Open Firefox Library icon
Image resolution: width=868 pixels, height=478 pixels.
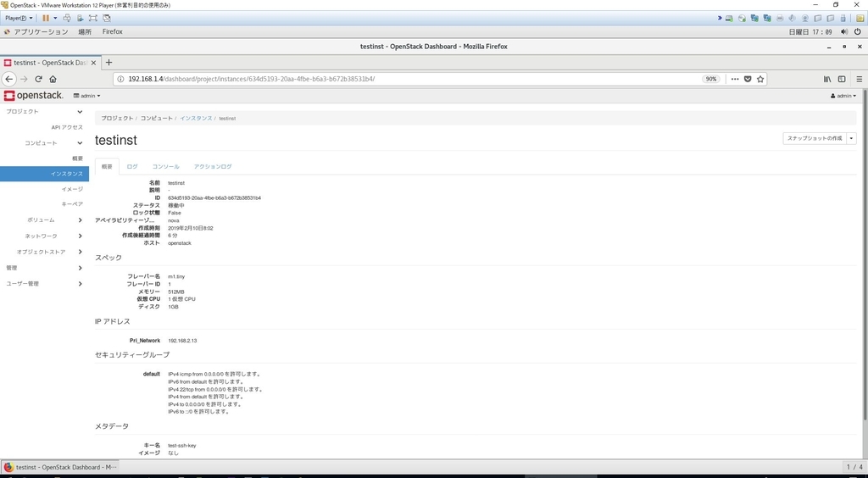coord(827,79)
